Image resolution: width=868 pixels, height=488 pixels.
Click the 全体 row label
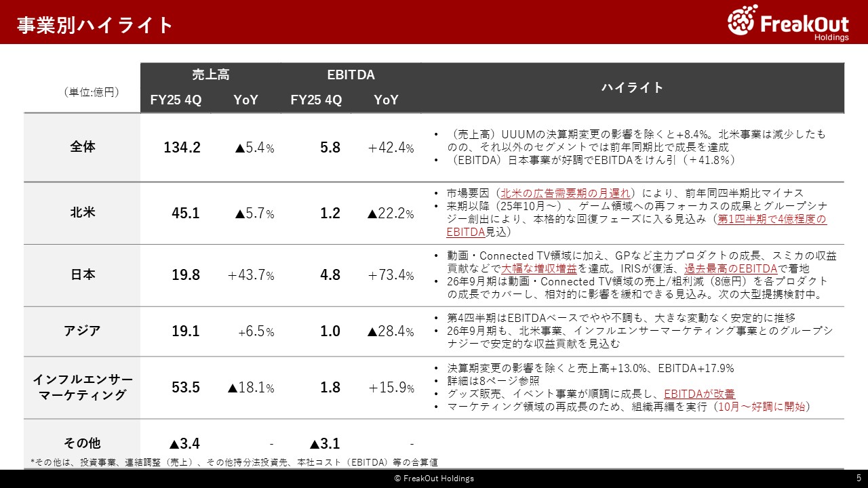coord(83,146)
